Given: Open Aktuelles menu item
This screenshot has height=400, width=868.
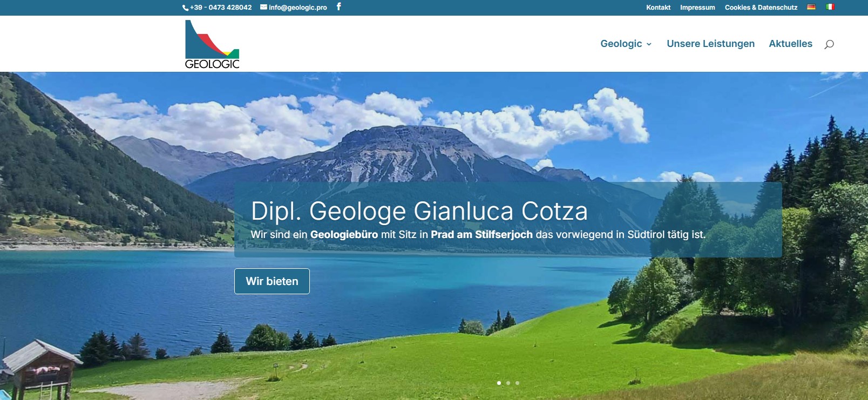Looking at the screenshot, I should (790, 44).
